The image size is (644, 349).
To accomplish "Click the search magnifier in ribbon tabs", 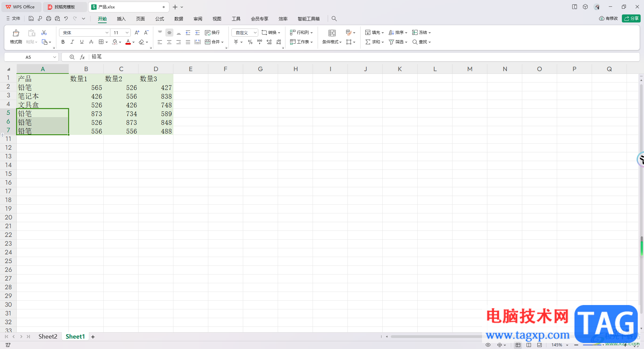I will [334, 19].
